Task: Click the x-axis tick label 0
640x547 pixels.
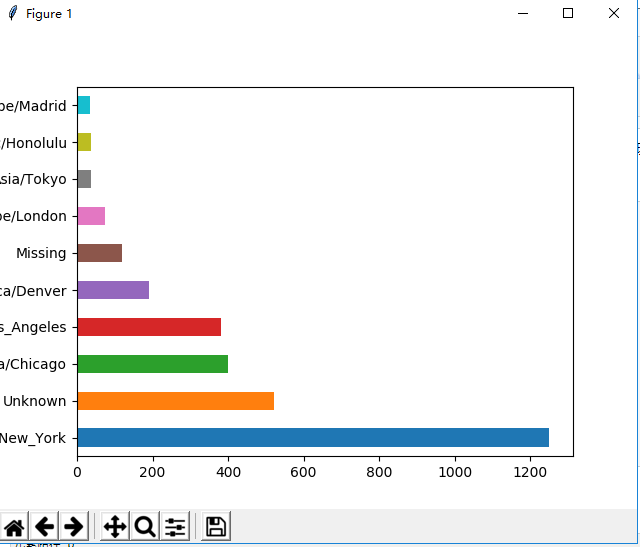Action: tap(77, 472)
